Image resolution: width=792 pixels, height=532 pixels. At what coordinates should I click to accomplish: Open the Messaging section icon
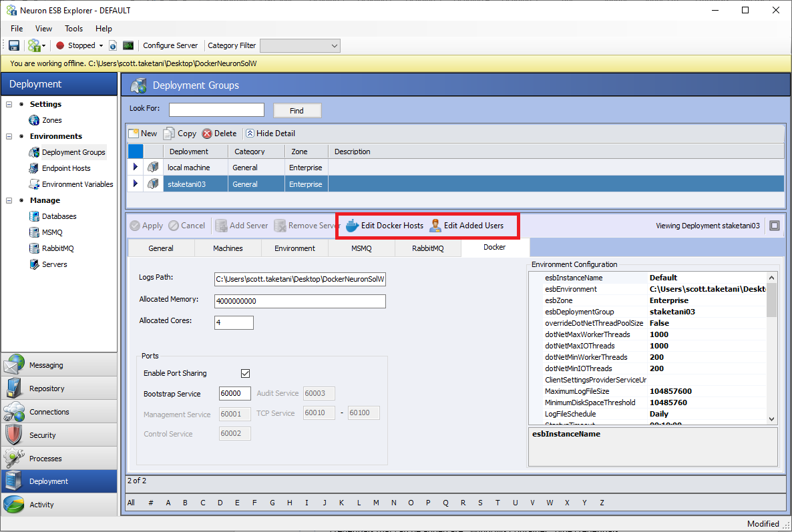(13, 364)
